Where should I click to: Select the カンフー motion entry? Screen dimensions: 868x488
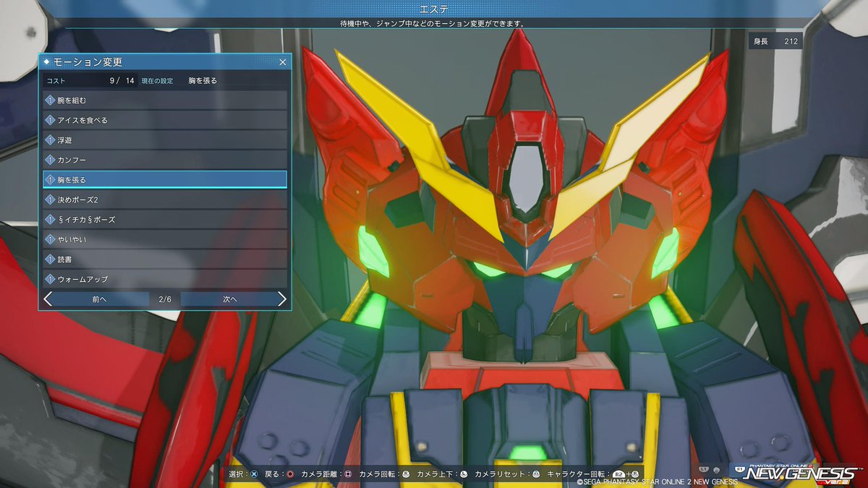[x=165, y=159]
